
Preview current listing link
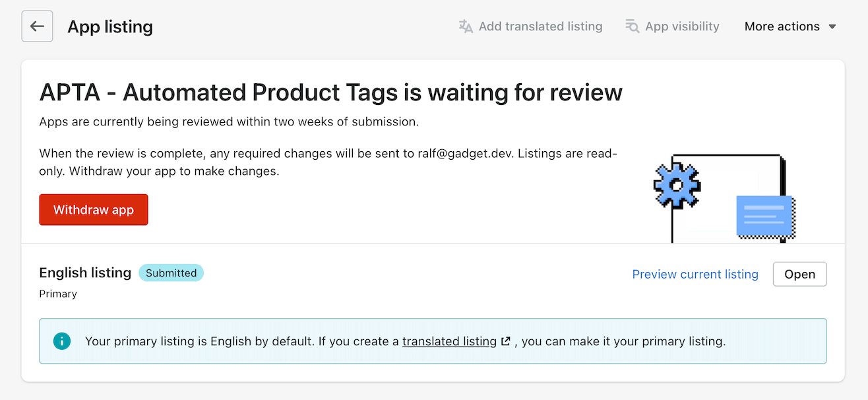pos(695,274)
